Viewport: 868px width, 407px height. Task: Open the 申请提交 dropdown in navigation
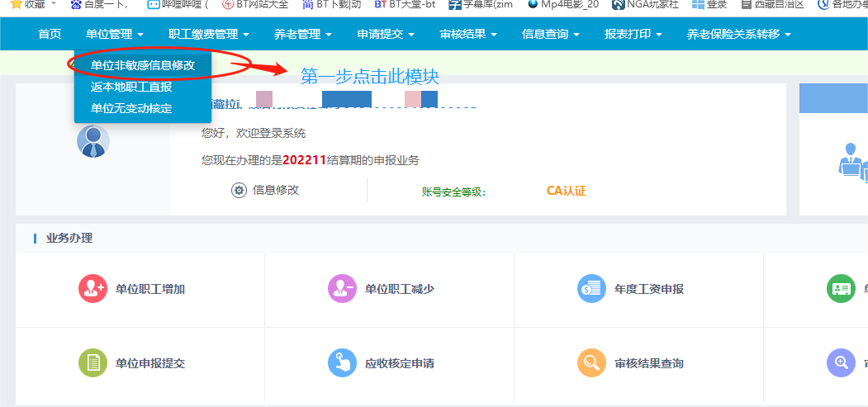(x=386, y=35)
